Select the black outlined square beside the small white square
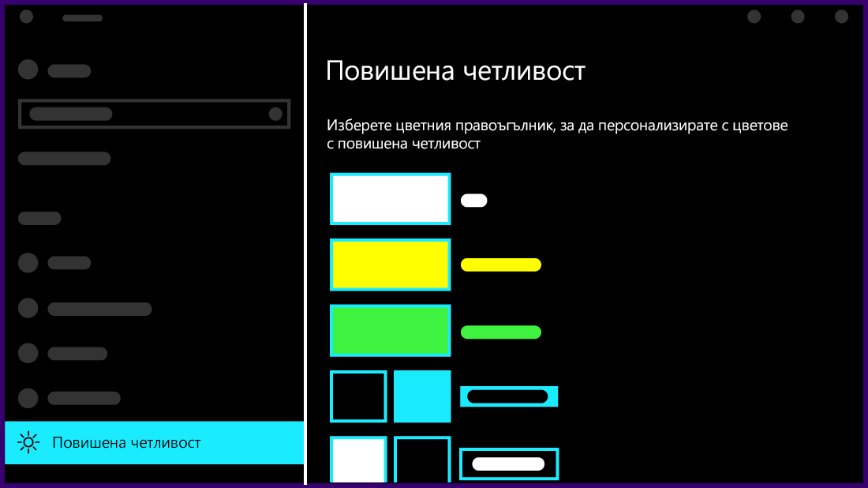868x488 pixels. [x=422, y=460]
